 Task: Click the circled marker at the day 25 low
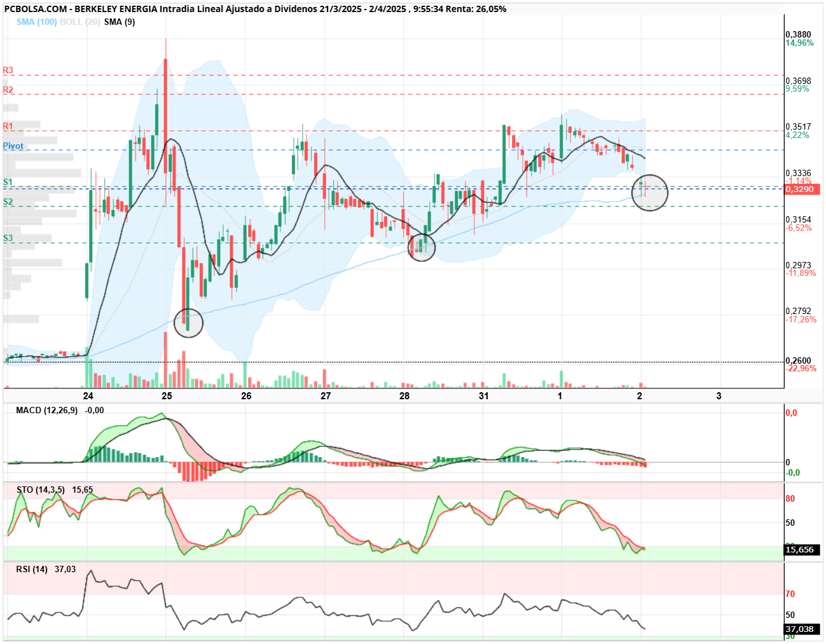[x=188, y=323]
